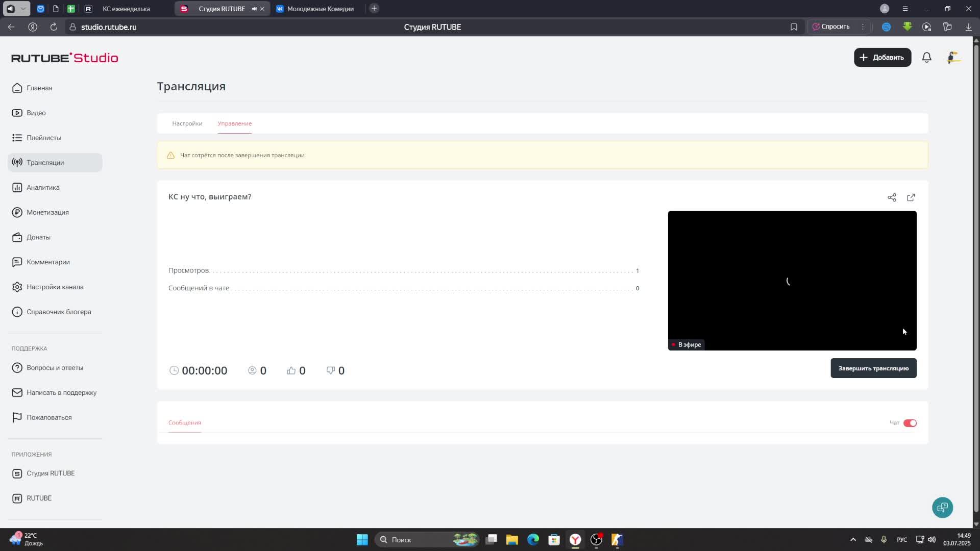Image resolution: width=980 pixels, height=551 pixels.
Task: Open the support chat widget icon
Action: tap(942, 507)
